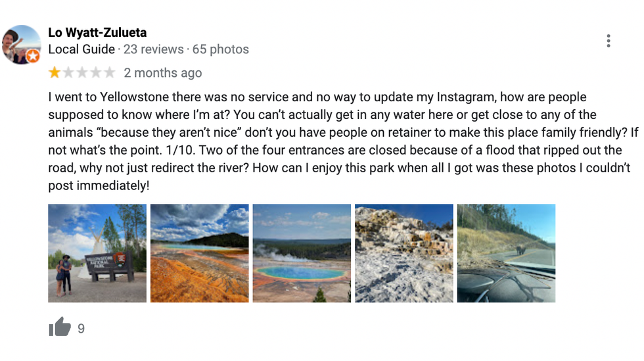
Task: Open reviewer name Lo Wyatt-Zulueta
Action: tap(97, 32)
